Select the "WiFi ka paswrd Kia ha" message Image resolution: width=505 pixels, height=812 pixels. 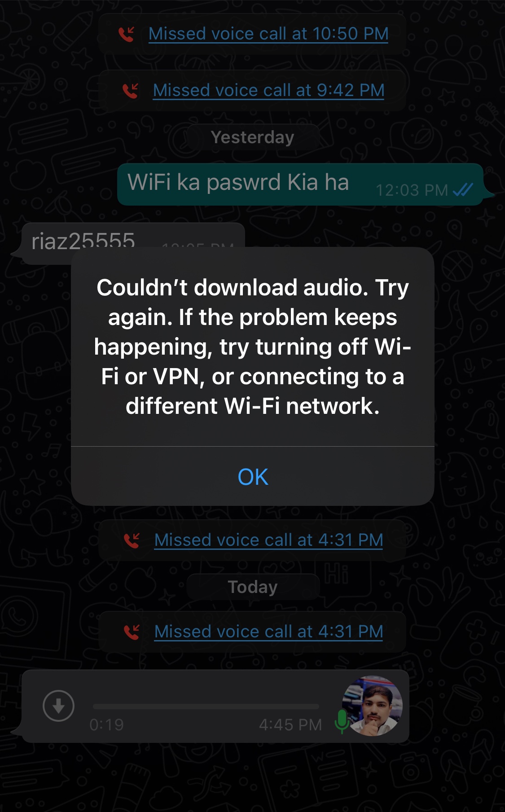tap(300, 184)
